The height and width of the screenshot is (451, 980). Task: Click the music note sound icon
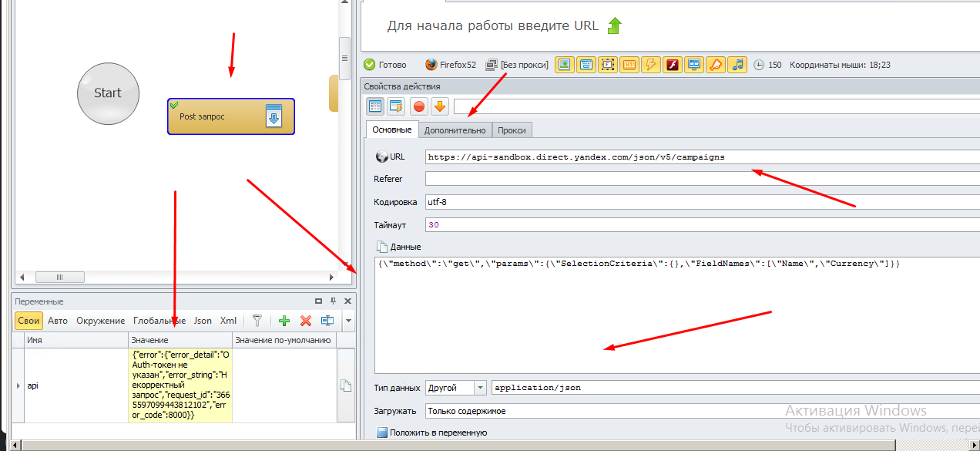738,65
